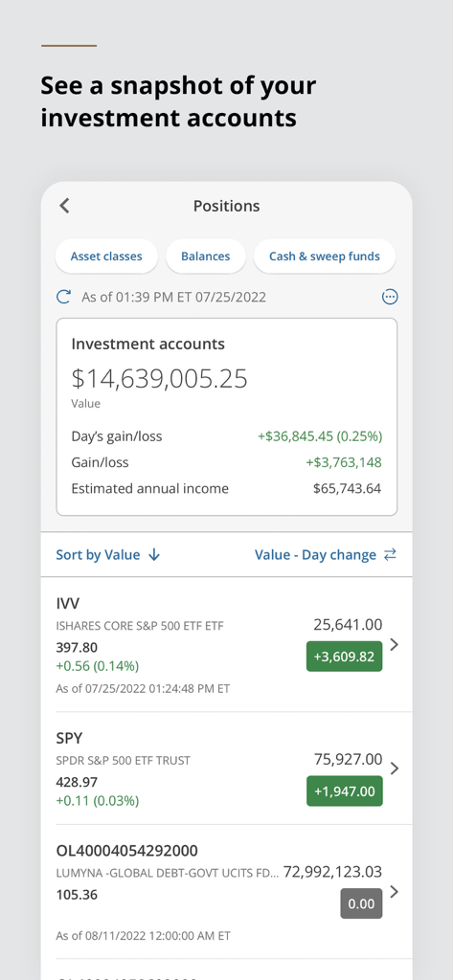This screenshot has height=980, width=453.
Task: Tap the price 105.36
Action: tap(77, 895)
